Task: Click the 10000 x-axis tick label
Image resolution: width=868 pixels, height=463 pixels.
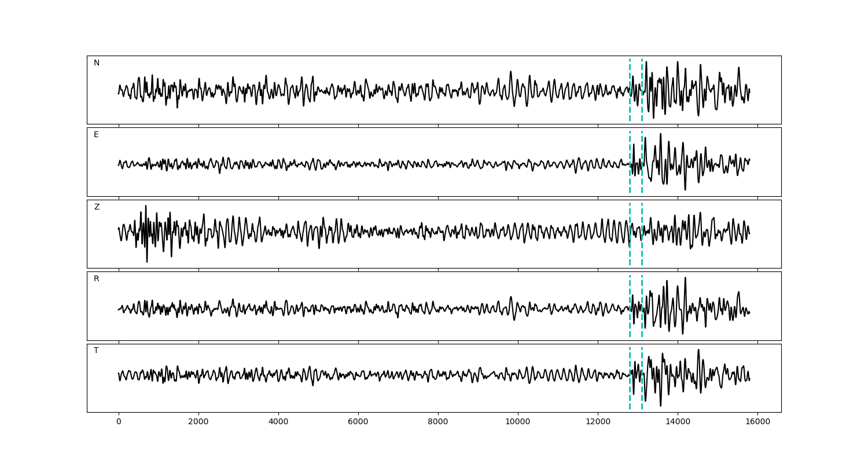Action: (x=518, y=422)
